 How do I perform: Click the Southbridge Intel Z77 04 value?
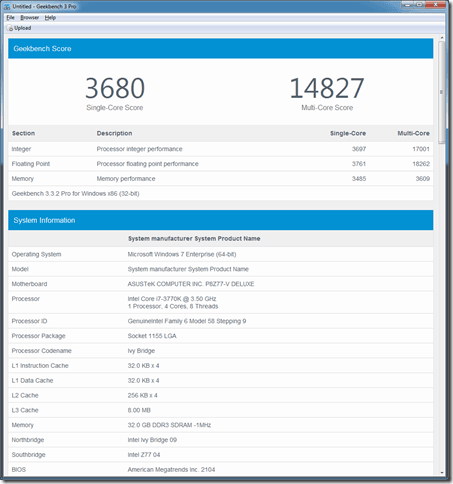click(x=144, y=455)
